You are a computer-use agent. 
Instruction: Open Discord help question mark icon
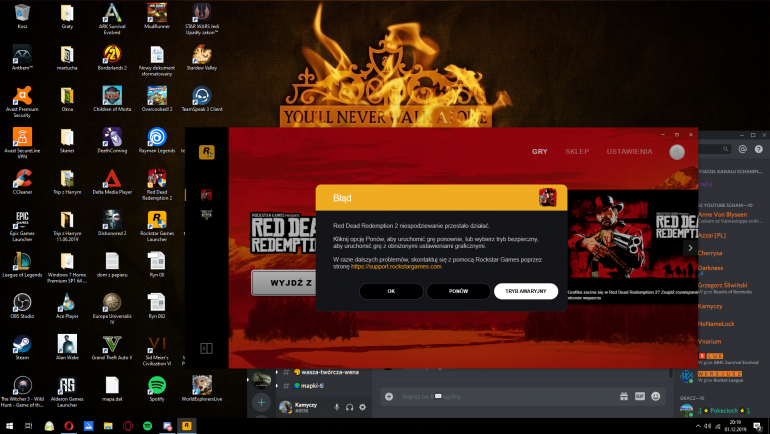pyautogui.click(x=759, y=149)
